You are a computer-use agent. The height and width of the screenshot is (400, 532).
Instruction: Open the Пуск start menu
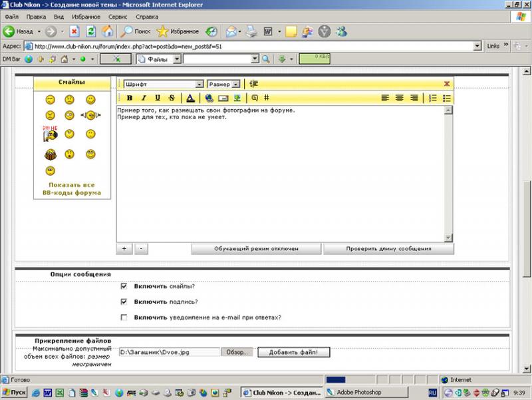point(14,393)
